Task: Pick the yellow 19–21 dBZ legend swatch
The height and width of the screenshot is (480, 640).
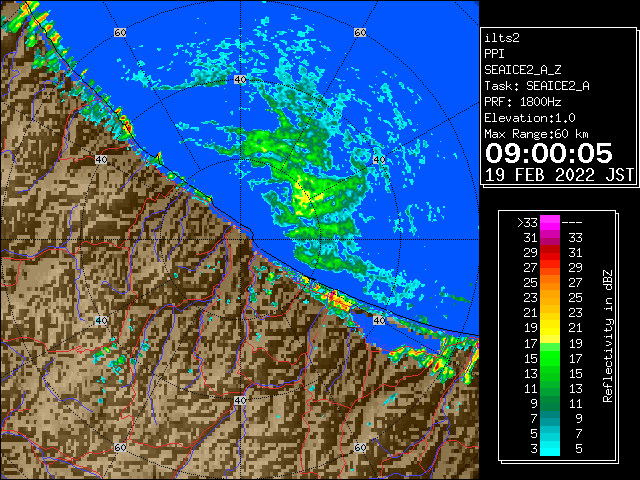Action: (x=550, y=328)
